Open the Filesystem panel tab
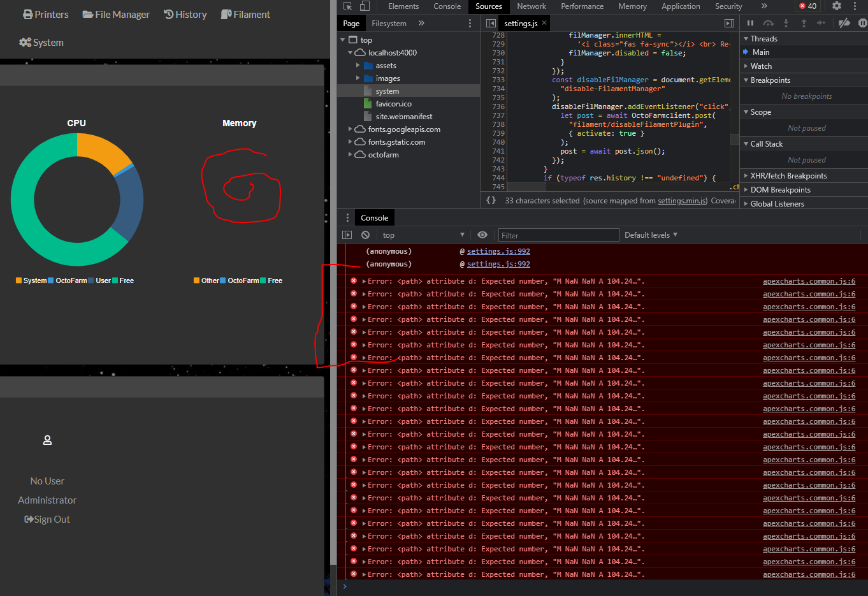 (x=389, y=23)
